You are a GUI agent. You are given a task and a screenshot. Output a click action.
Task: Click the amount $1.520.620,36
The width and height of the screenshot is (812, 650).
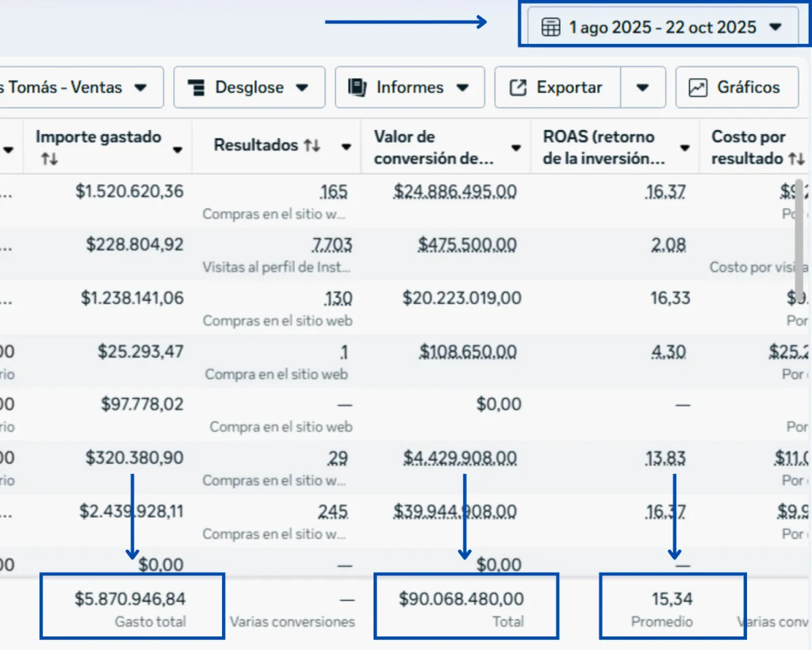129,192
